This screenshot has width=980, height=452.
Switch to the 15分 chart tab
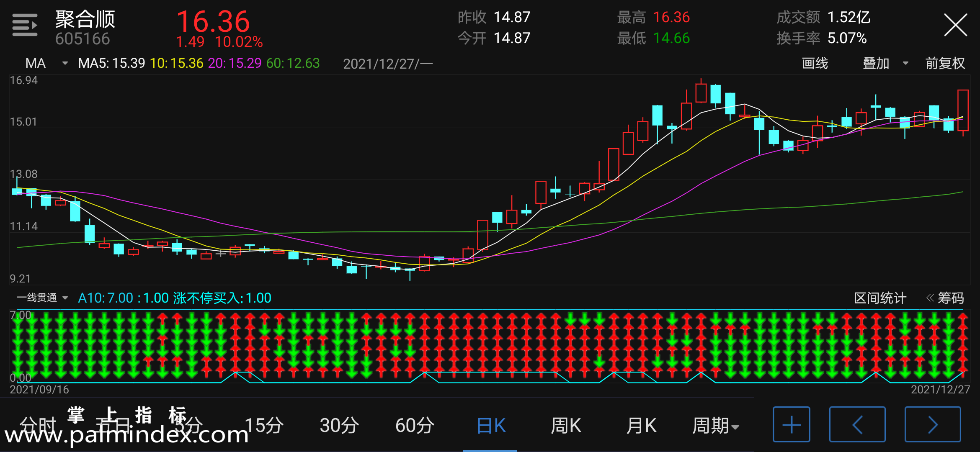tap(264, 426)
